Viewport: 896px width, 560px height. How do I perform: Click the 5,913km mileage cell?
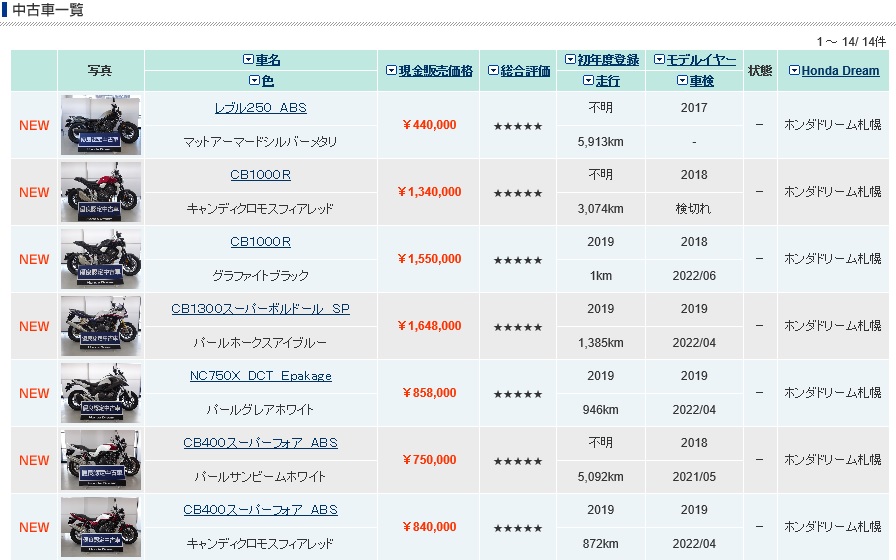click(601, 142)
